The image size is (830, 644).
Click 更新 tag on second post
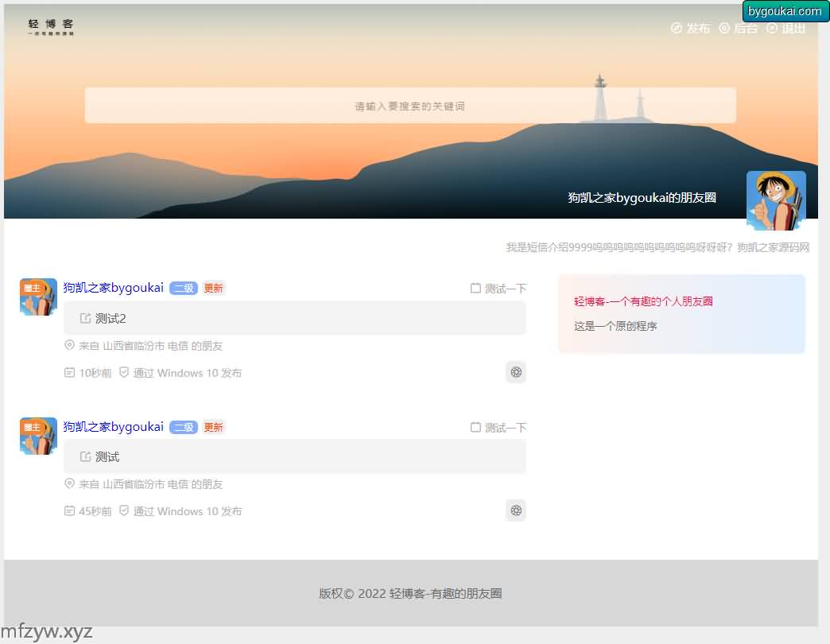pyautogui.click(x=213, y=428)
